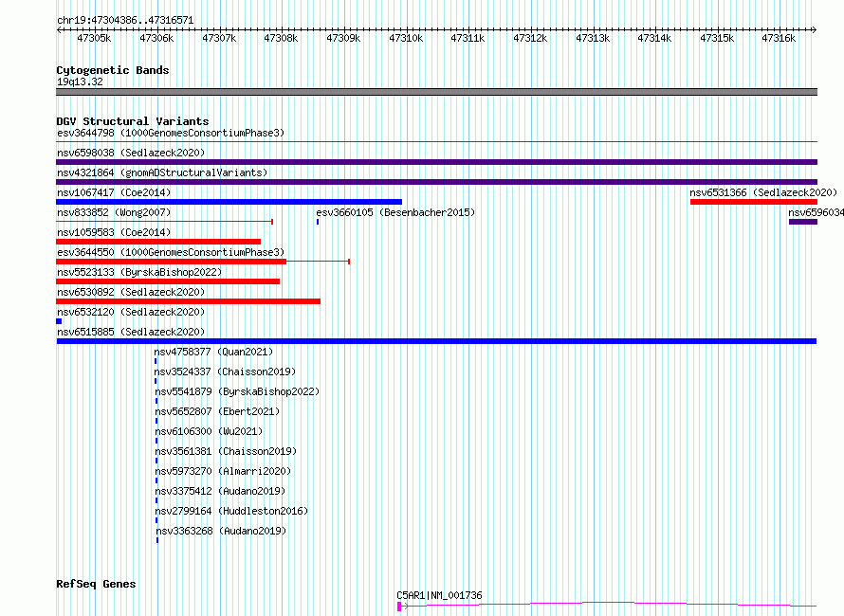
Task: Open nsv3375412 (Audano2019) label
Action: click(x=220, y=491)
